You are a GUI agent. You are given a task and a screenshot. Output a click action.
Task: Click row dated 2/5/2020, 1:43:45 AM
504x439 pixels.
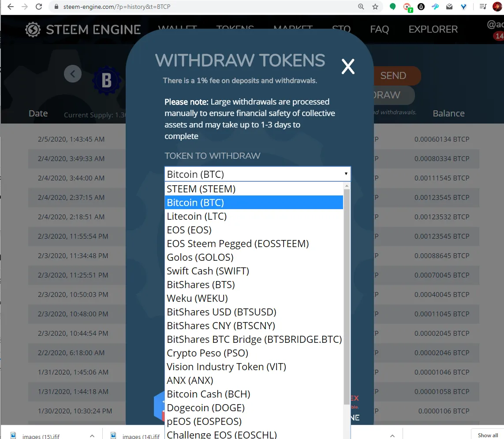click(71, 139)
